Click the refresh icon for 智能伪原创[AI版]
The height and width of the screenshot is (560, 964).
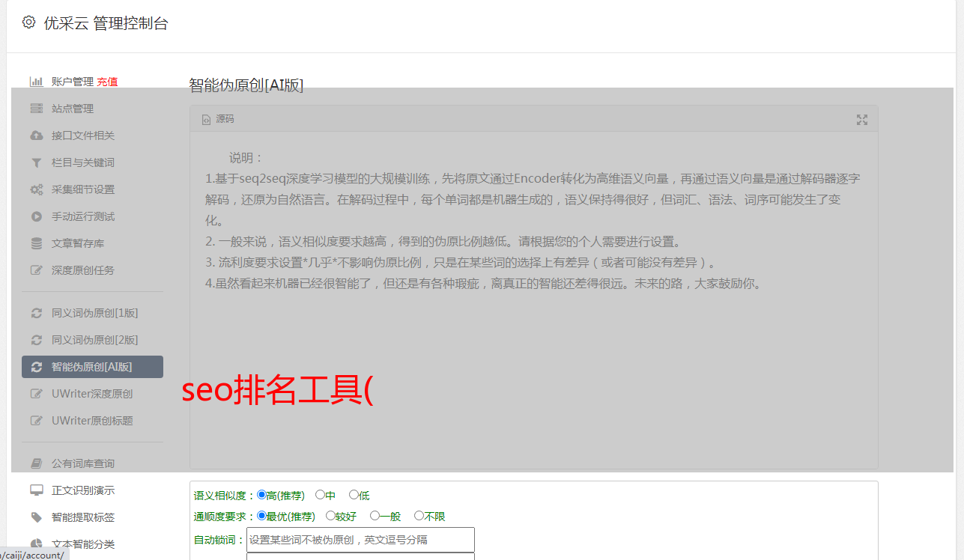36,367
